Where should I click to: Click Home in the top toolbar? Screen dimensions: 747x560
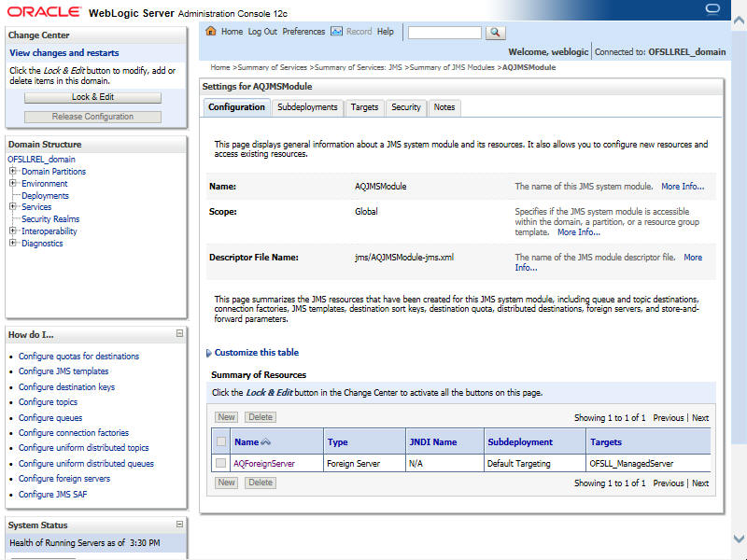(232, 32)
